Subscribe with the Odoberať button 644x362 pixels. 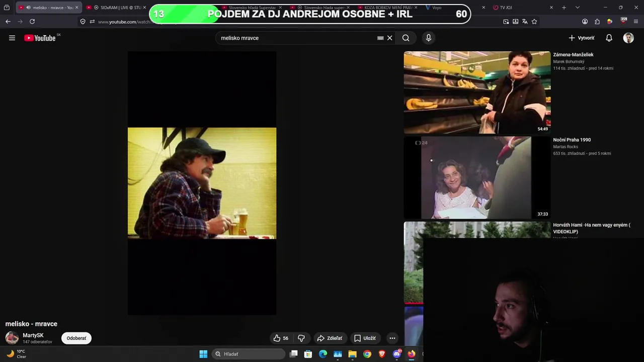[76, 338]
